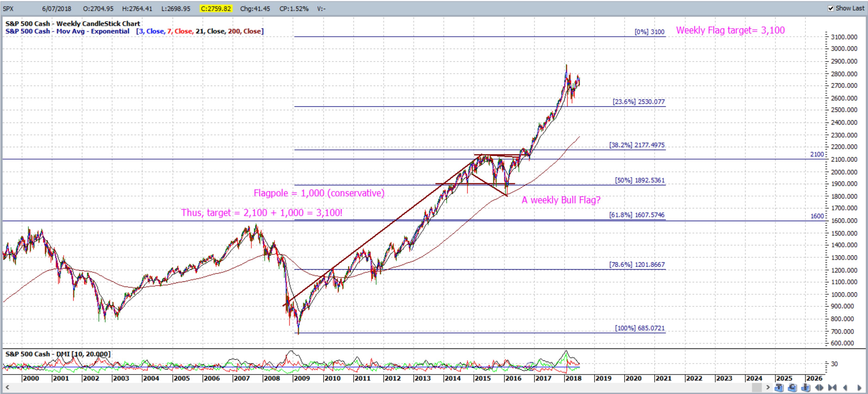Shift chart left with single left arrow

click(845, 388)
